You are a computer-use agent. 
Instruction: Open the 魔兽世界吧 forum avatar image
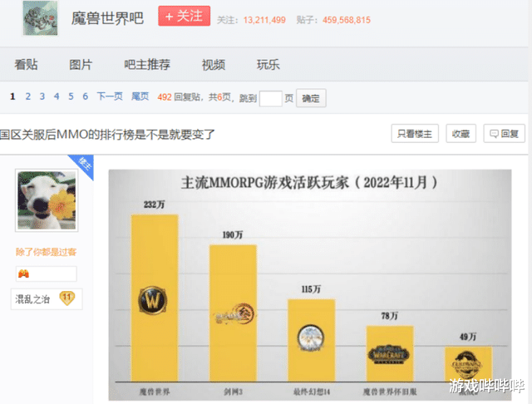(x=41, y=18)
